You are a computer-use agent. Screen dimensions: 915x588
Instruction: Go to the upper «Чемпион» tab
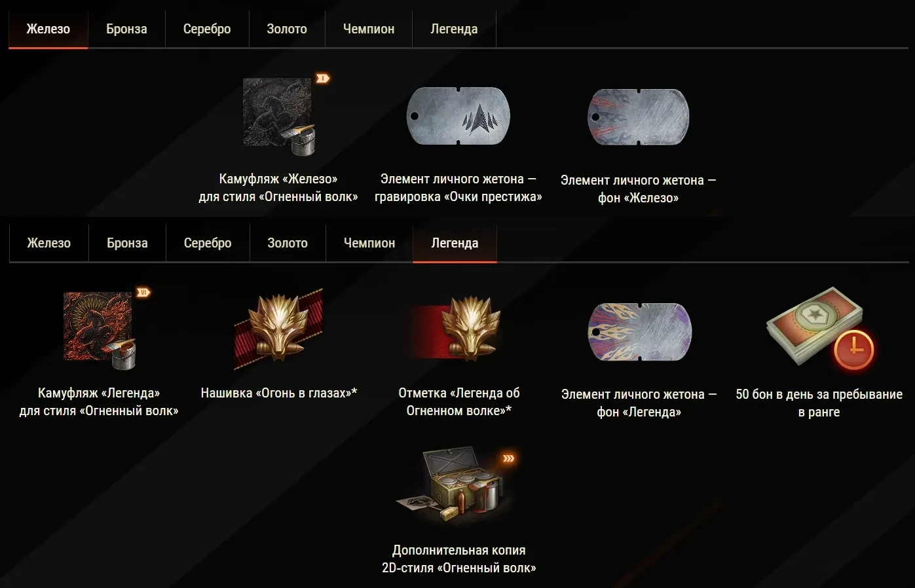tap(369, 29)
